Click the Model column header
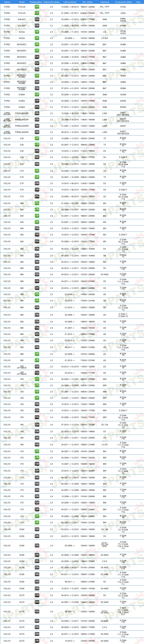 tap(22, 2)
